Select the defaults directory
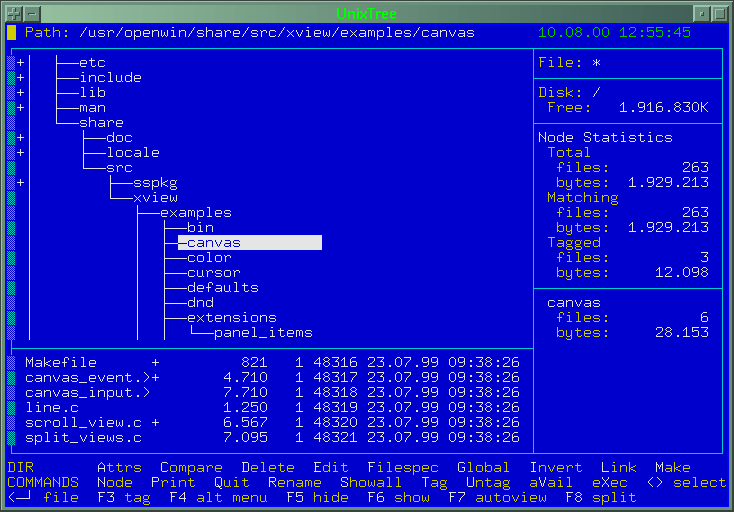The height and width of the screenshot is (512, 734). click(223, 287)
